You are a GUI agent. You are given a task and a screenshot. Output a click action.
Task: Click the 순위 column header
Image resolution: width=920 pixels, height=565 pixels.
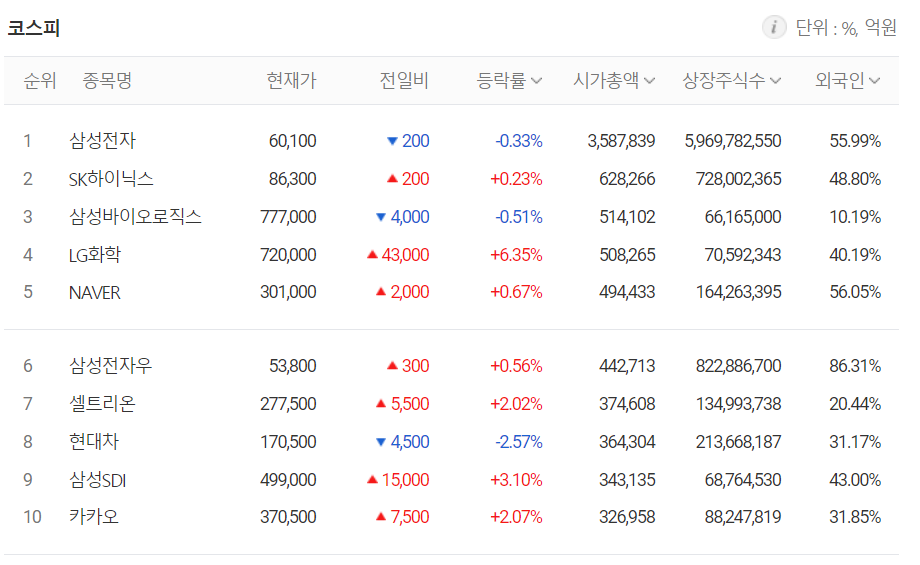coord(39,80)
